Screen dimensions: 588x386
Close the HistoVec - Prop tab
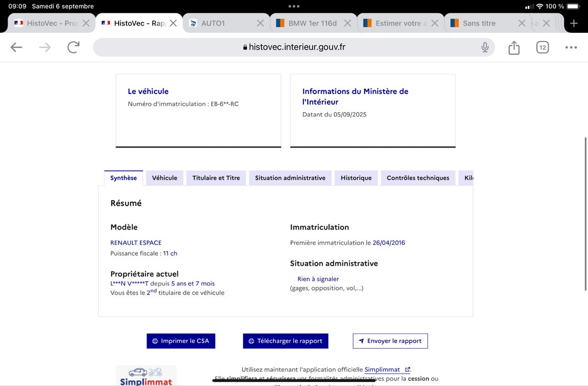[x=86, y=23]
